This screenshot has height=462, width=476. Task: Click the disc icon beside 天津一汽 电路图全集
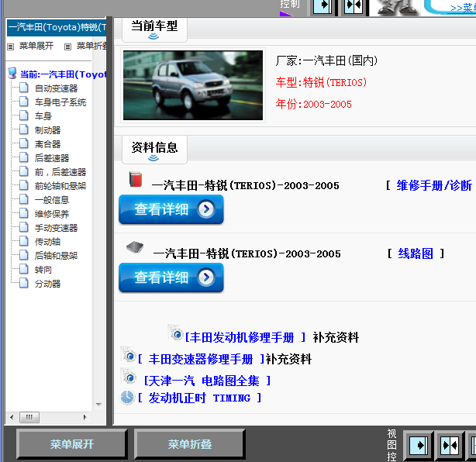[x=129, y=376]
